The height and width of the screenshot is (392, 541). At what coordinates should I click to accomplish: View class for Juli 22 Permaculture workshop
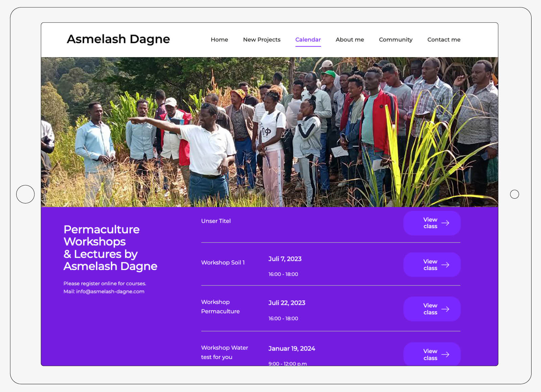coord(432,309)
